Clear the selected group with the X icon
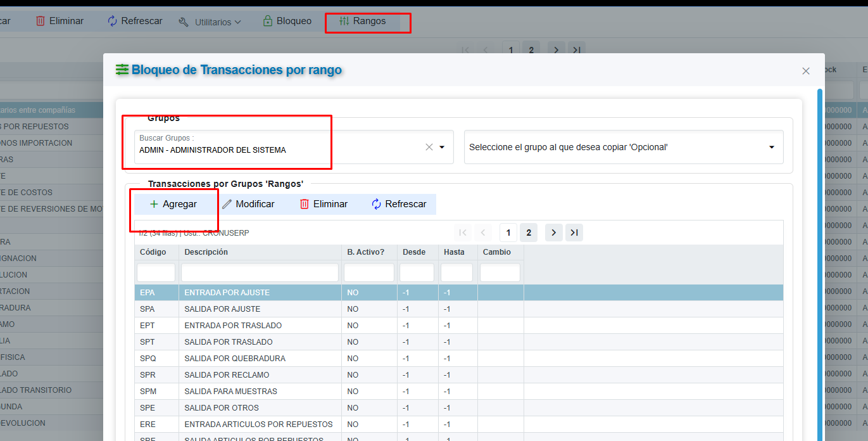Screen dimensions: 868x441 tap(429, 147)
